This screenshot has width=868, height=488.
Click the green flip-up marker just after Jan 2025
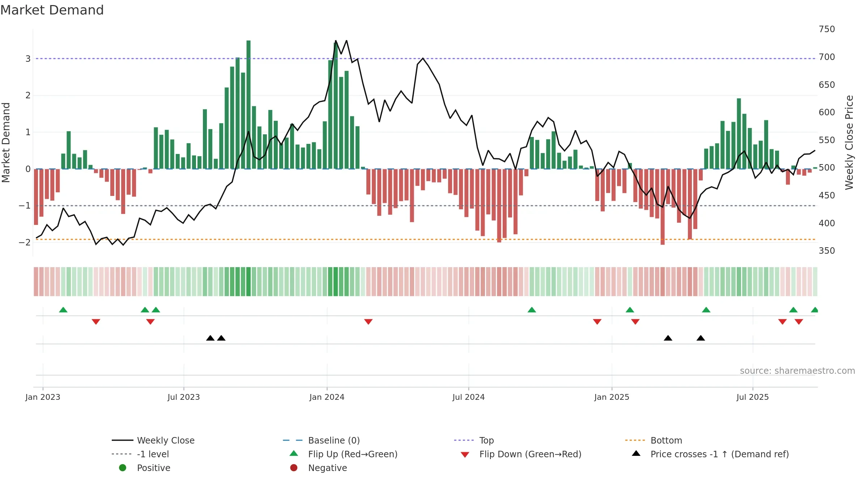pyautogui.click(x=630, y=310)
